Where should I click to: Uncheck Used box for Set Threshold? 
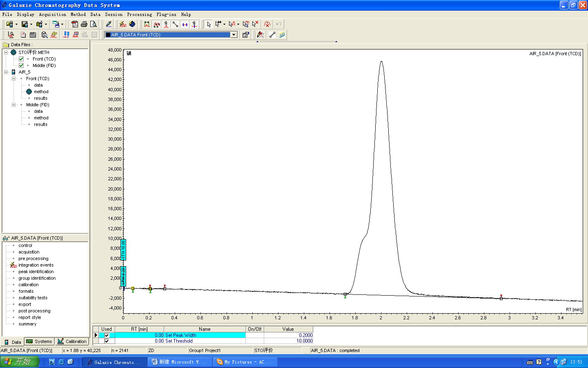tap(107, 341)
